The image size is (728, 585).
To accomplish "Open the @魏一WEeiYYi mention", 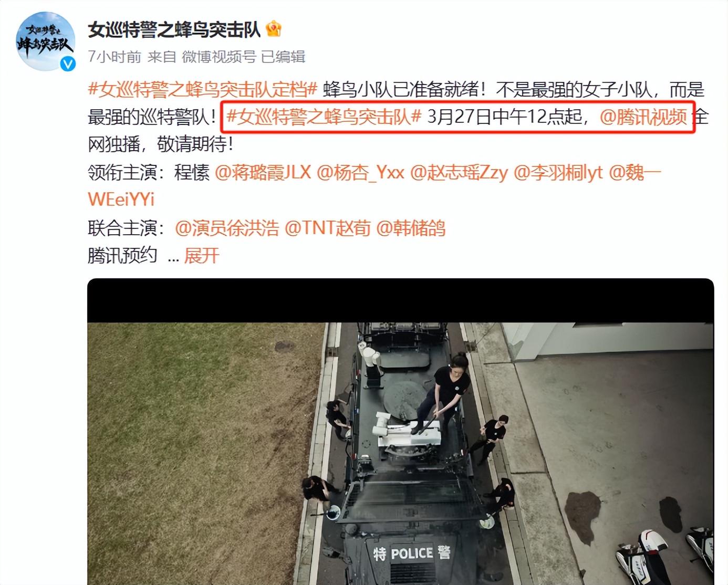I will pos(635,172).
